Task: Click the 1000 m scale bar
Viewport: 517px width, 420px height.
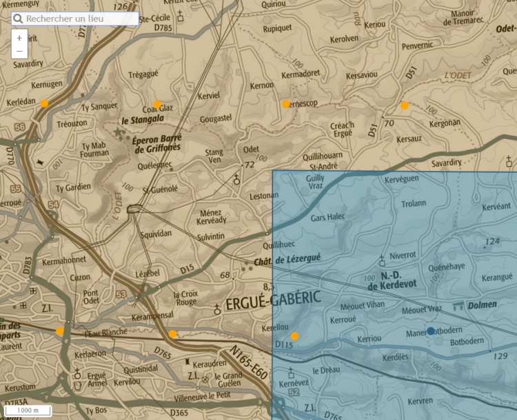Action: (28, 410)
